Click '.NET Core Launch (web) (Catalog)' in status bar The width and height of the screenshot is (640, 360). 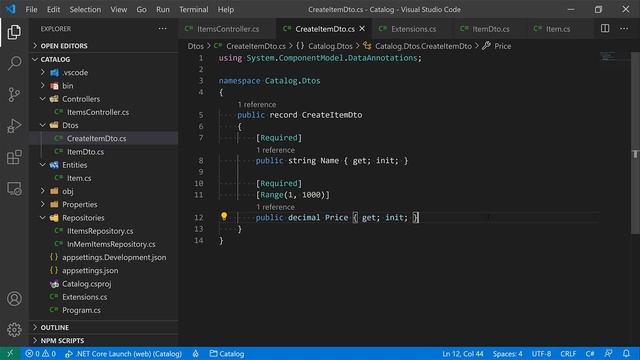click(x=123, y=353)
